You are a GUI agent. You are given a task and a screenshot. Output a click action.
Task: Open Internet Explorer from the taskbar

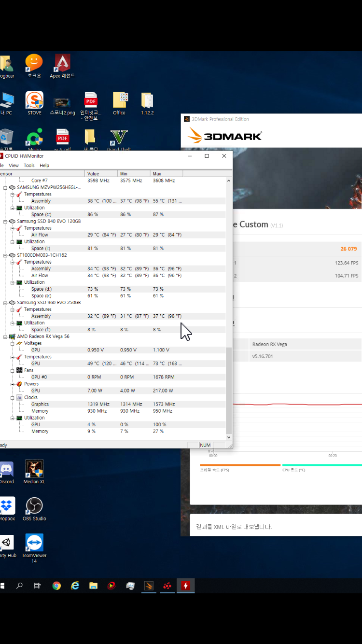(x=75, y=586)
